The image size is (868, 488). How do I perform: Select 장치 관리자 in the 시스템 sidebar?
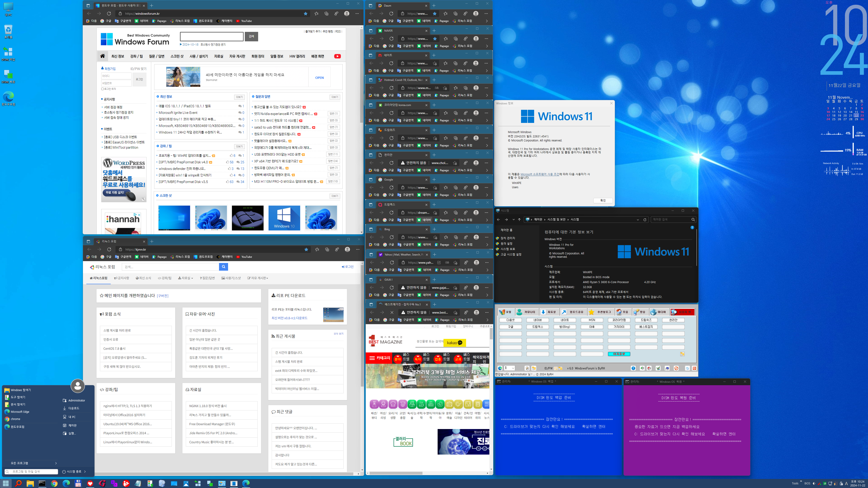pos(507,238)
